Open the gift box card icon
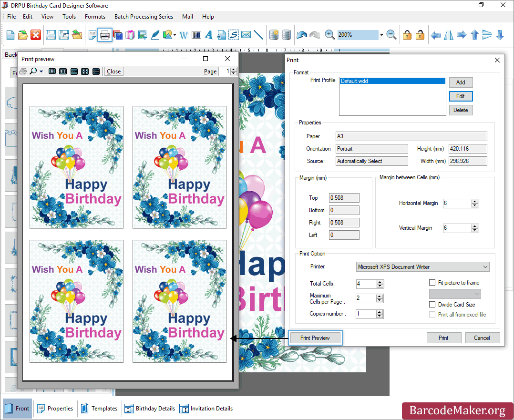This screenshot has height=420, width=514. point(130,35)
